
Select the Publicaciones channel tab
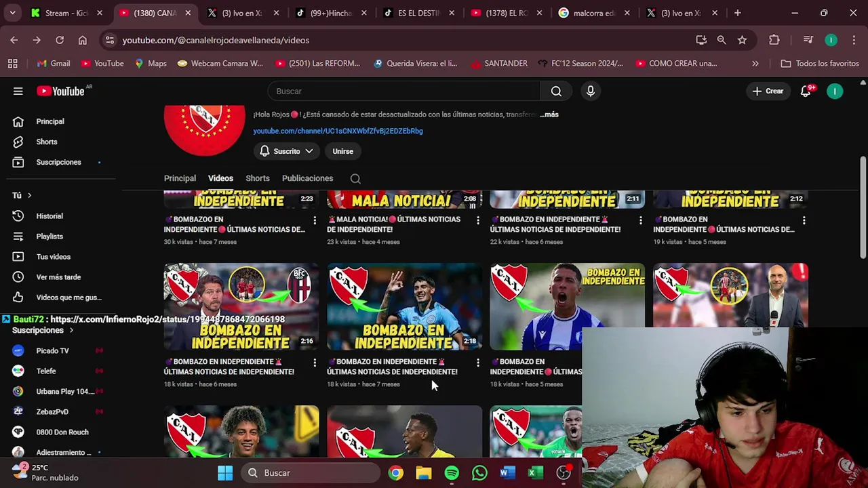pyautogui.click(x=307, y=178)
